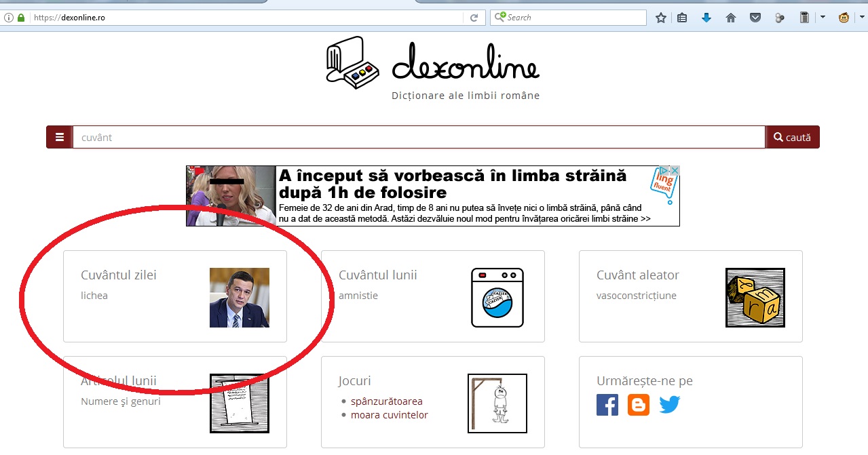The width and height of the screenshot is (868, 455).
Task: Reload the page with the refresh button
Action: click(474, 18)
